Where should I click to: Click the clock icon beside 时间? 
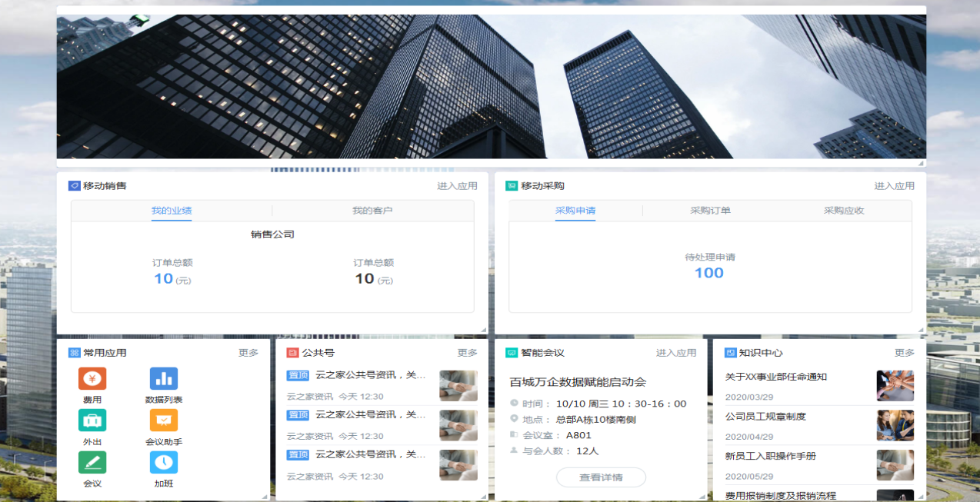[514, 403]
